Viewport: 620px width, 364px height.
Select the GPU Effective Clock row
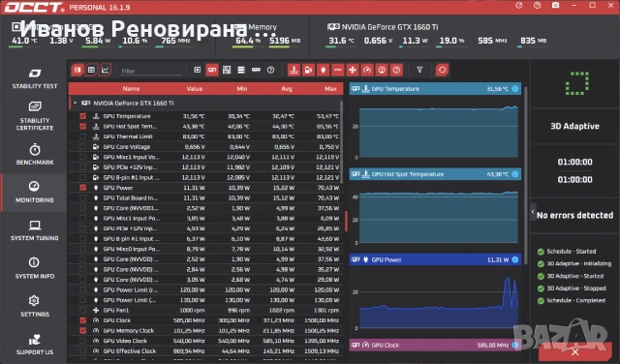(205, 351)
